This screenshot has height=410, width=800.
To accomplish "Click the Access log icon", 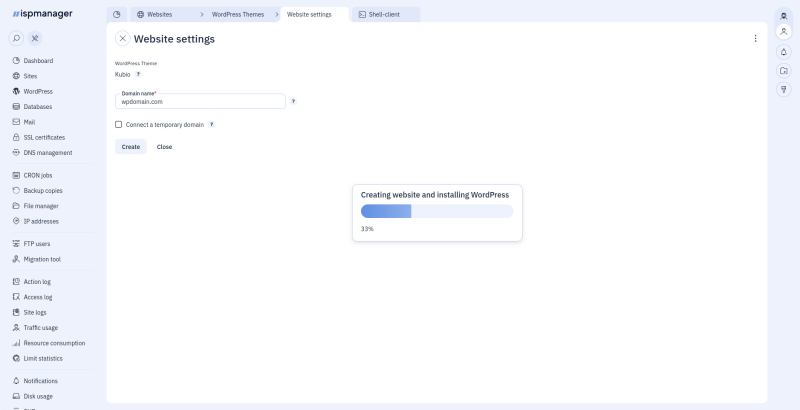I will [16, 297].
